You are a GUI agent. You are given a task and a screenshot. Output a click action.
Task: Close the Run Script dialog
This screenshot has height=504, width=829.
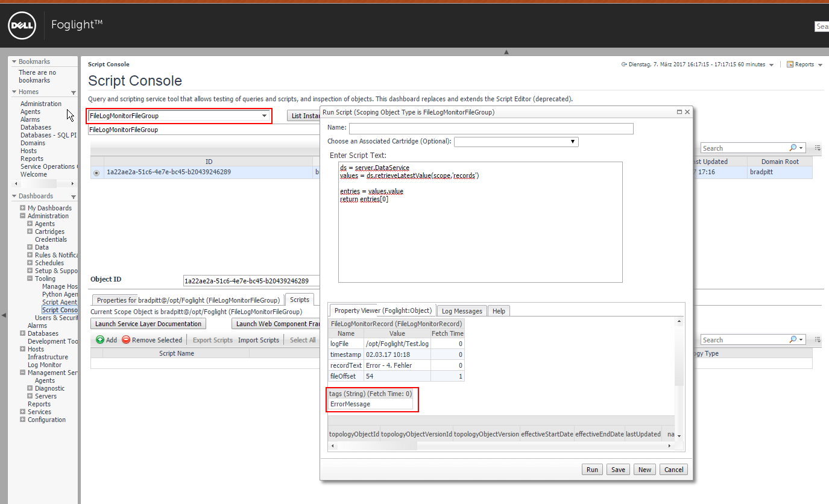pos(687,112)
